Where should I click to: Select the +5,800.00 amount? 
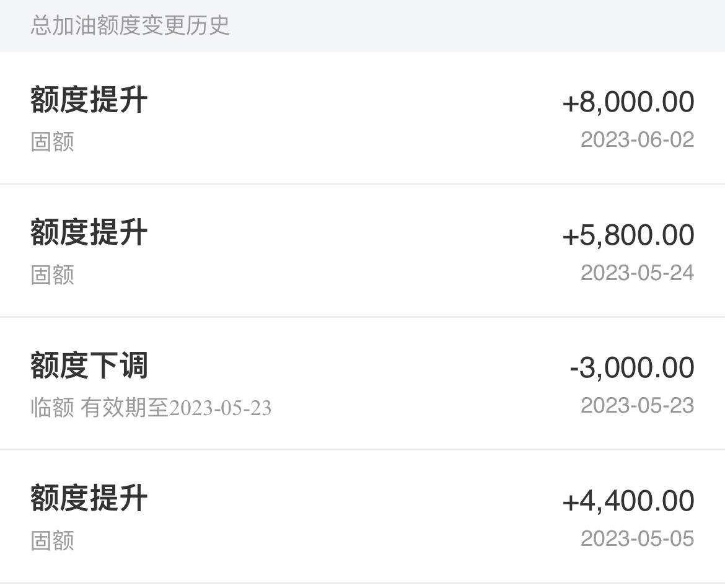coord(628,235)
